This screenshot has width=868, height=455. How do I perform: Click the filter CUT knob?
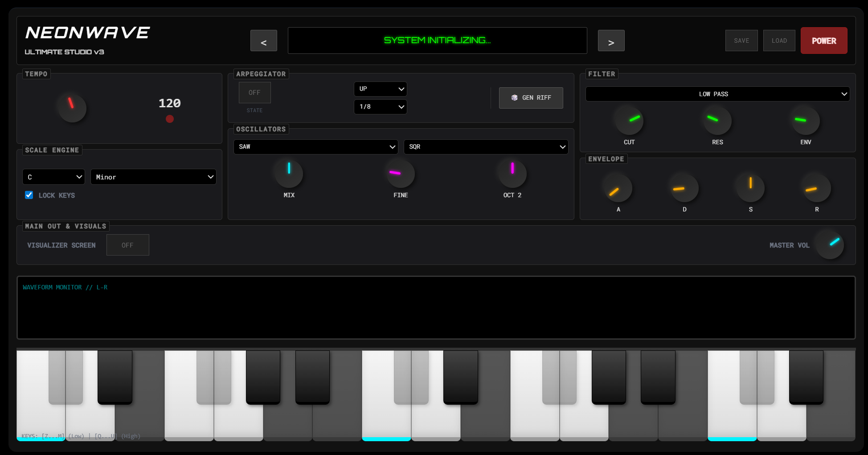point(629,121)
